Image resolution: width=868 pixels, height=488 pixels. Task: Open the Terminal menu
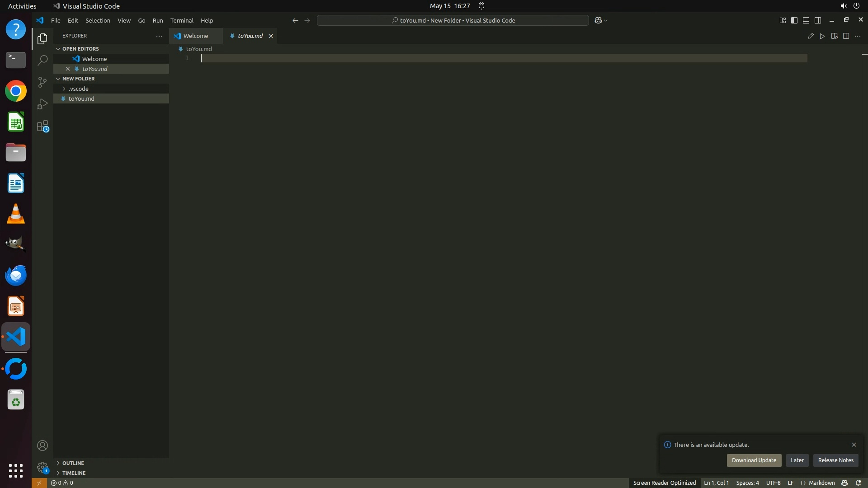182,20
